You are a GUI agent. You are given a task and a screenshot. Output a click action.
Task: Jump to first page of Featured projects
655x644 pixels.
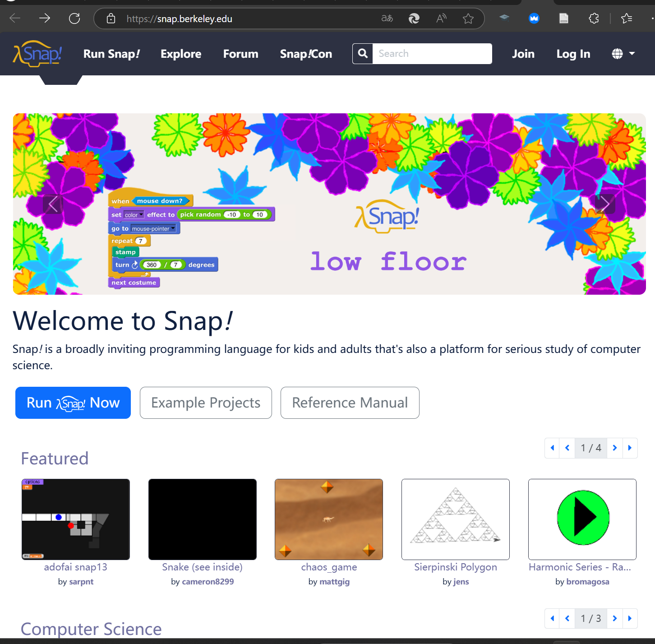pos(552,448)
